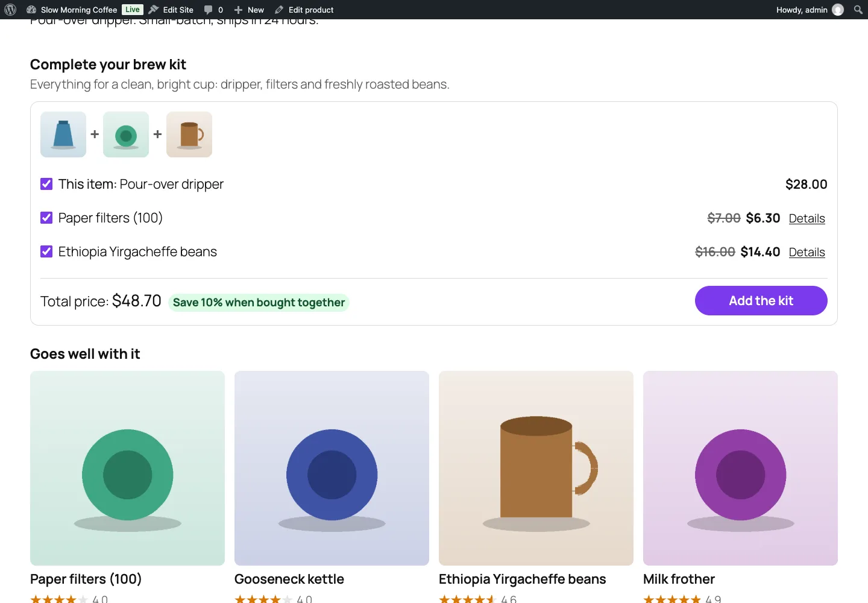Open the Gooseneck kettle product image
The image size is (868, 603).
coord(332,468)
